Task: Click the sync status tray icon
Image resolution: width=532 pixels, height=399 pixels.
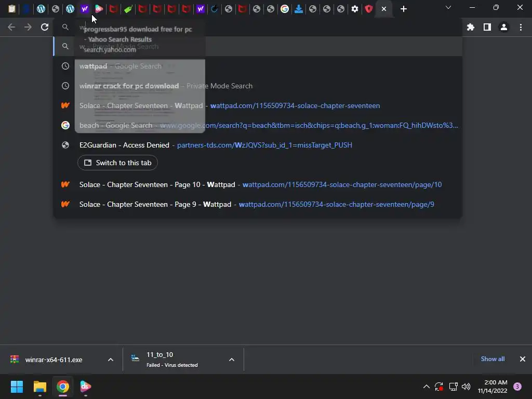Action: pyautogui.click(x=439, y=387)
